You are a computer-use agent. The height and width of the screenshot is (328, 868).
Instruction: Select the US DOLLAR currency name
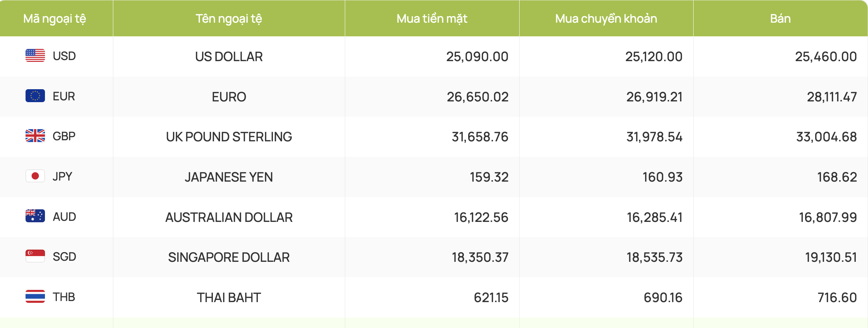[x=229, y=57]
